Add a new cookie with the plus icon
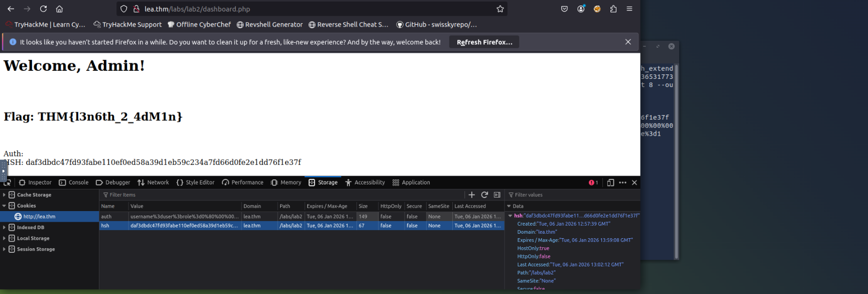Viewport: 868px width, 294px height. click(471, 195)
